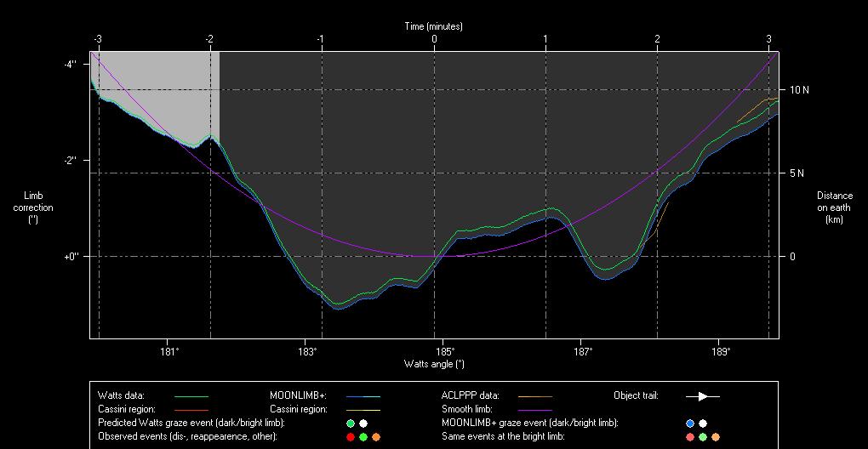Click the 'Watts data:' legend label
This screenshot has height=449, width=868.
(x=122, y=395)
